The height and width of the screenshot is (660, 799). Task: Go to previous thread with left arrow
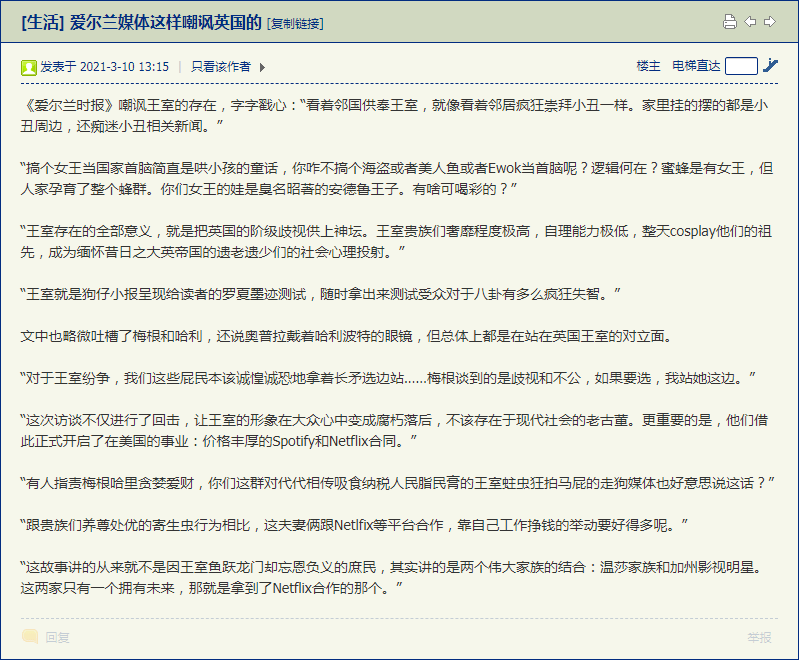[x=750, y=21]
